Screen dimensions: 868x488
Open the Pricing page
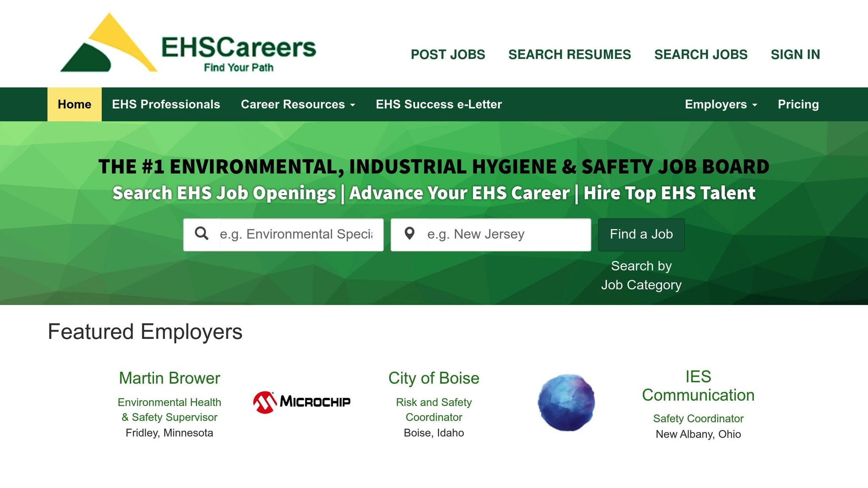click(x=798, y=104)
